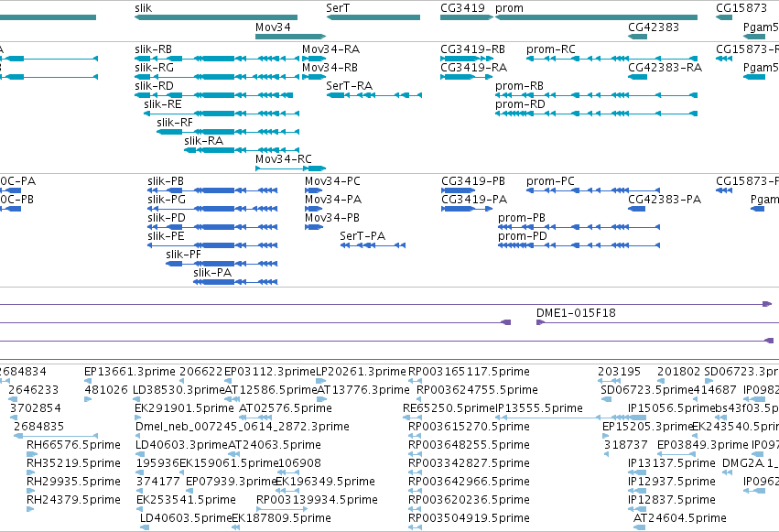Click the prom-RD transcript label
The height and width of the screenshot is (532, 779).
click(520, 104)
